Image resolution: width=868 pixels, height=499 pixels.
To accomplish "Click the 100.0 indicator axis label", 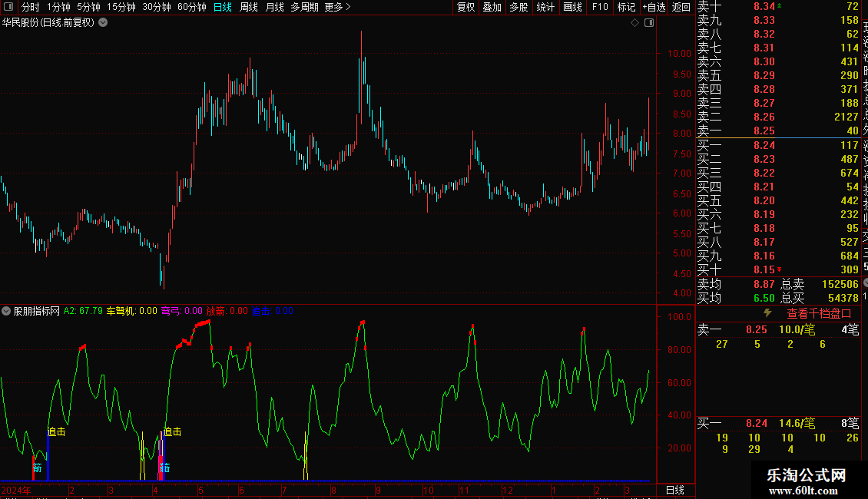I will pyautogui.click(x=679, y=317).
